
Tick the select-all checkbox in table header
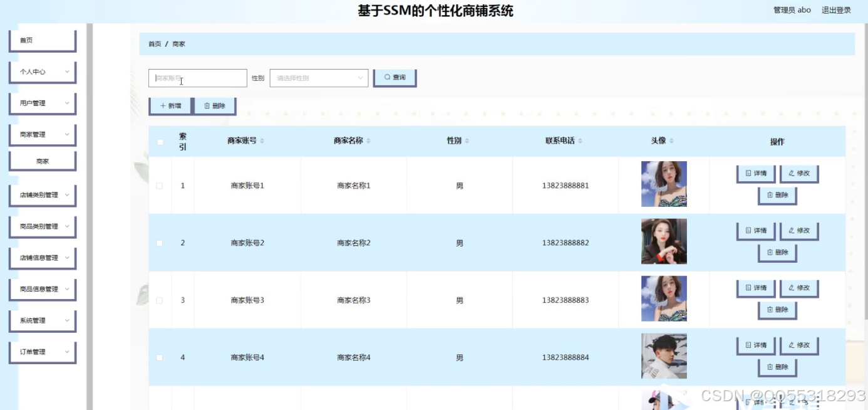pos(160,142)
